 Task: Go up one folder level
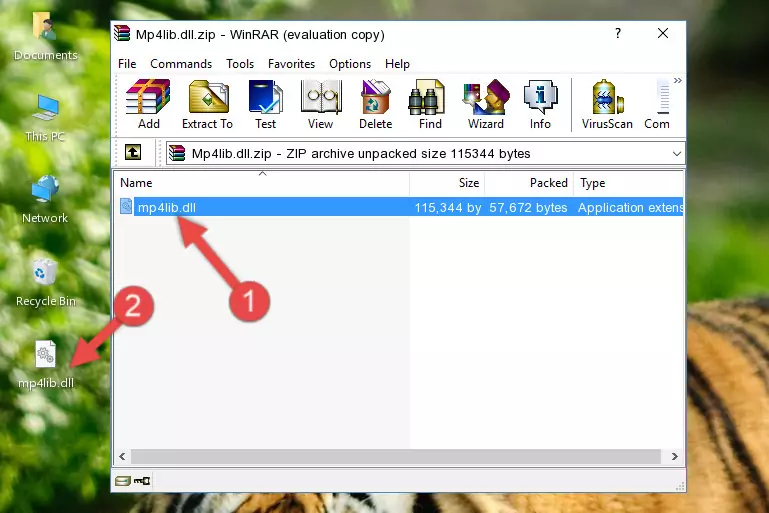[x=133, y=153]
